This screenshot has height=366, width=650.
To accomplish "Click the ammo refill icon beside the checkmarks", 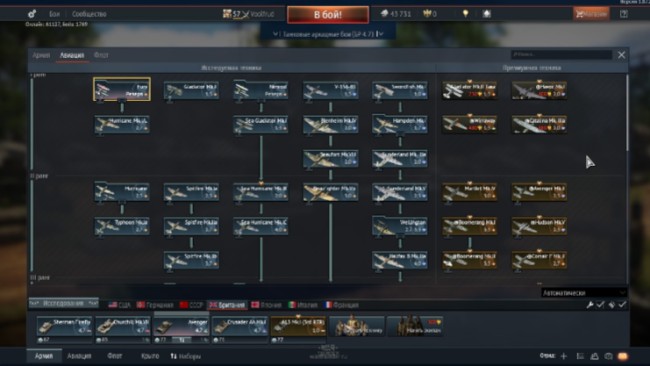I will pos(611,305).
